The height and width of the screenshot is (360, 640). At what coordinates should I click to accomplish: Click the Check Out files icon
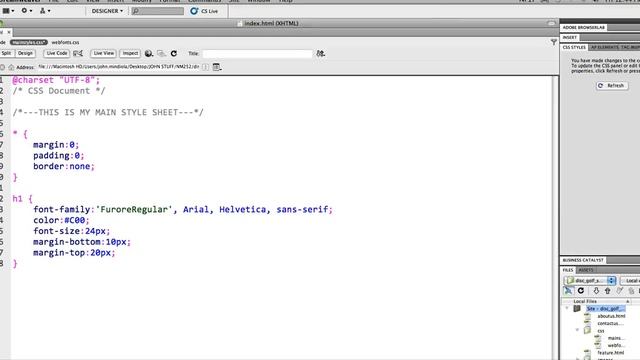click(620, 291)
